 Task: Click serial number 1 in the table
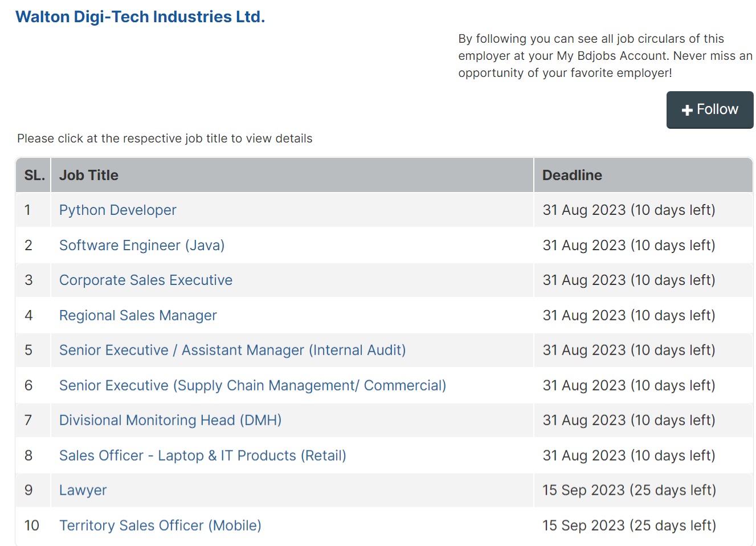tap(27, 210)
